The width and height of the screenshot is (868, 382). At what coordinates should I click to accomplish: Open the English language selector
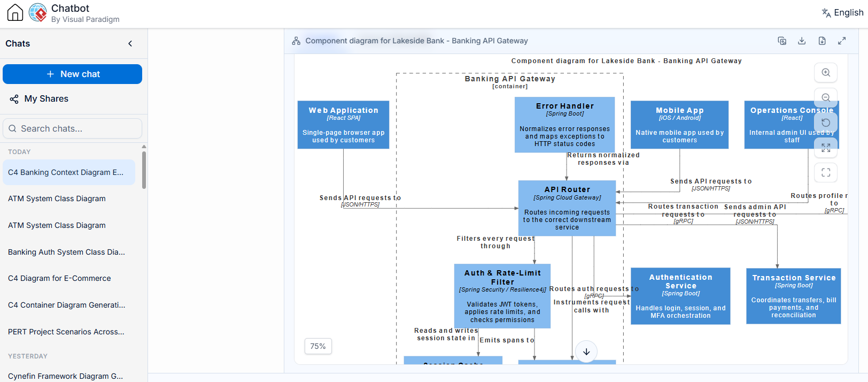[x=842, y=12]
